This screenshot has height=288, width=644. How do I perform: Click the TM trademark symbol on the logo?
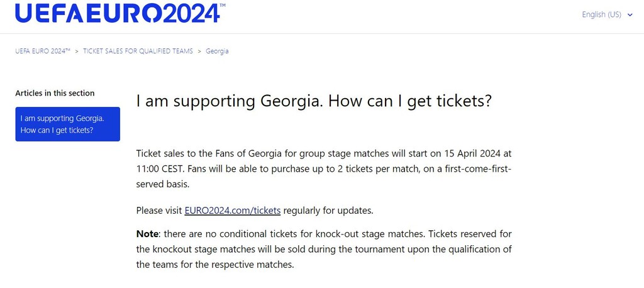[x=222, y=5]
